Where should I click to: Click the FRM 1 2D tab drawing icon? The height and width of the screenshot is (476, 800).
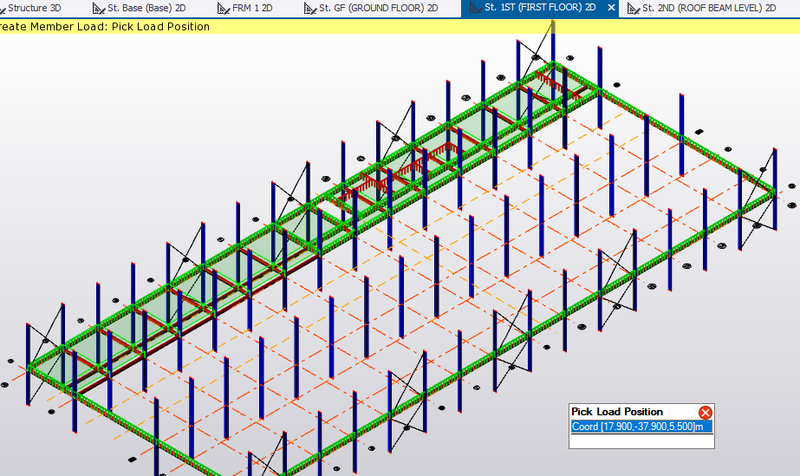pyautogui.click(x=223, y=9)
